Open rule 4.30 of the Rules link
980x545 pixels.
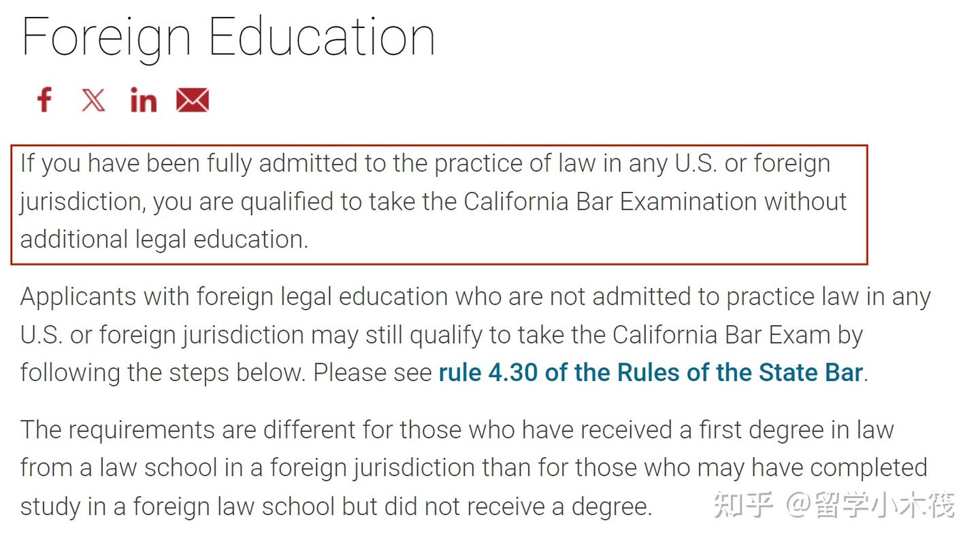pyautogui.click(x=651, y=372)
